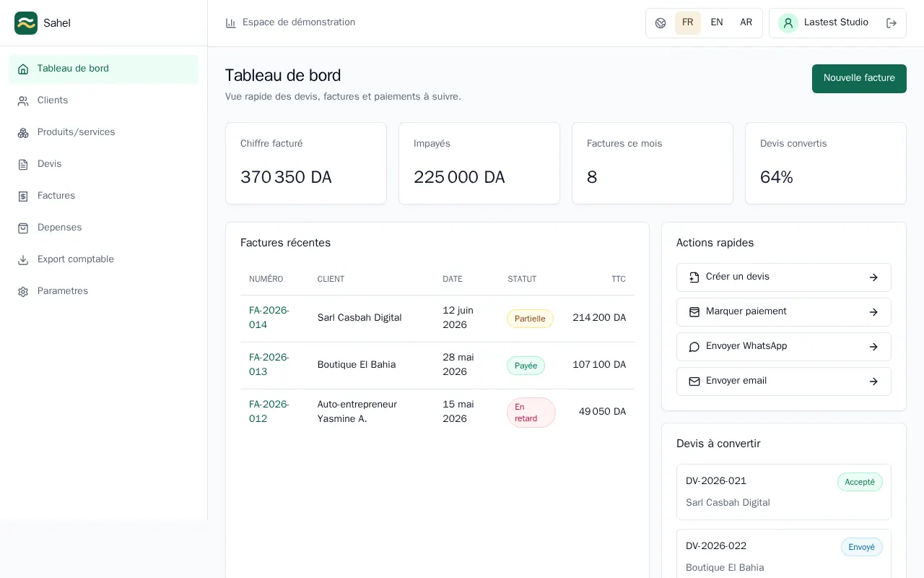This screenshot has width=924, height=578.
Task: Click the globe language icon
Action: click(x=661, y=23)
